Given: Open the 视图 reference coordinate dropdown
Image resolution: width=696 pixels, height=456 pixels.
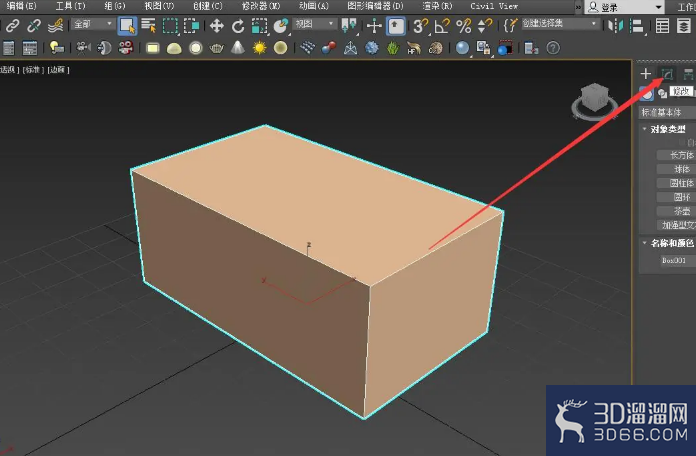Looking at the screenshot, I should coord(314,24).
